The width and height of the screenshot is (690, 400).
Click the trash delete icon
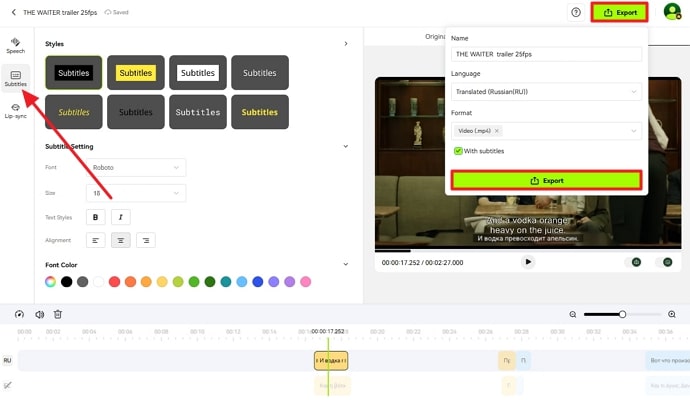[58, 314]
